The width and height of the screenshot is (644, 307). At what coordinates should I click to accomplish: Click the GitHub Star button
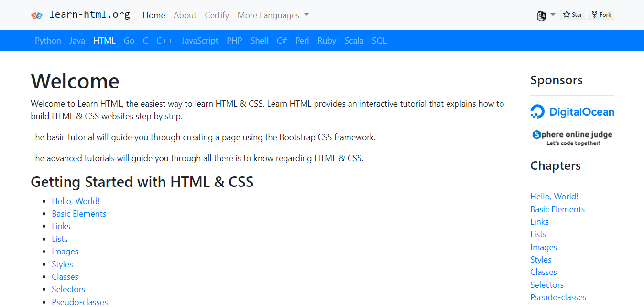click(572, 15)
